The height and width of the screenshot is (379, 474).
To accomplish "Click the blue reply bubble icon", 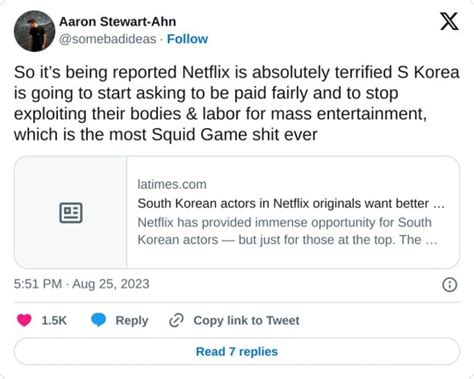I will pyautogui.click(x=99, y=320).
